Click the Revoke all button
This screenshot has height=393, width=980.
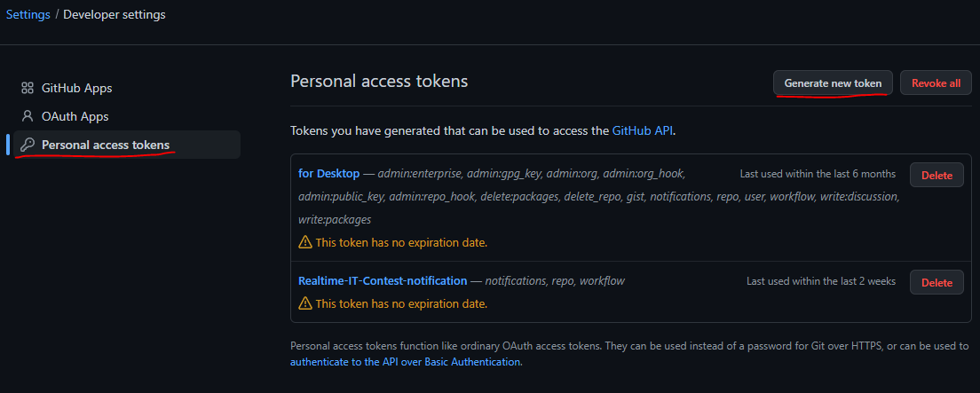(936, 83)
